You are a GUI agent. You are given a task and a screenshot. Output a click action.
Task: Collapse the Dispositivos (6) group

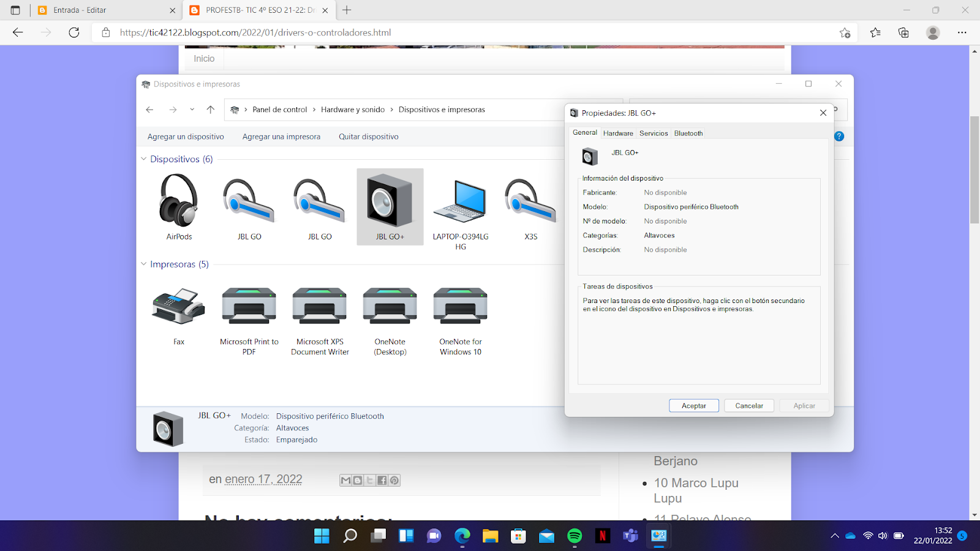click(x=144, y=159)
